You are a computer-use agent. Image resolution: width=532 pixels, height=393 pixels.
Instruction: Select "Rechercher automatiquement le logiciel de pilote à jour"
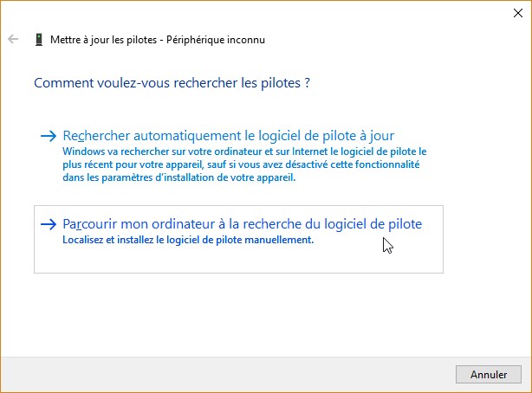pyautogui.click(x=229, y=136)
